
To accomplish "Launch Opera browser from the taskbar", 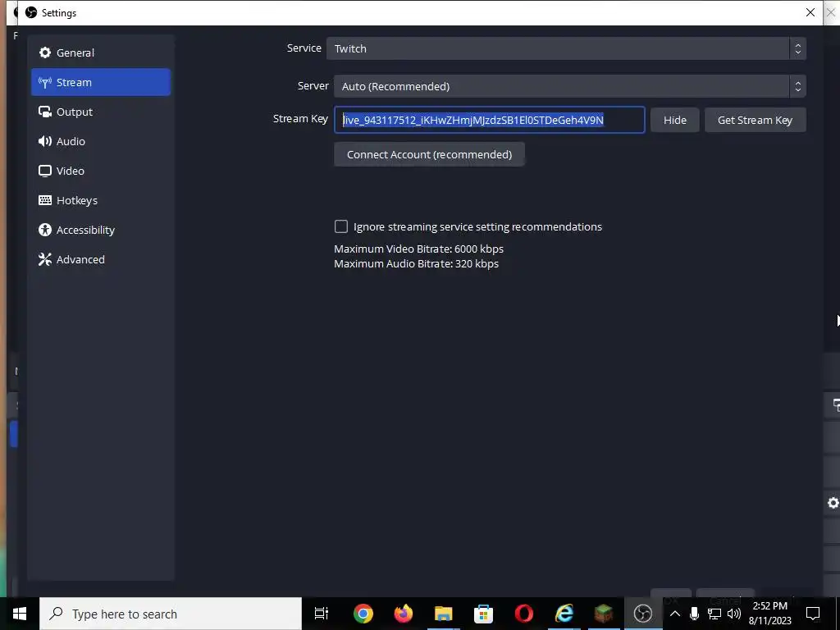I will tap(523, 614).
